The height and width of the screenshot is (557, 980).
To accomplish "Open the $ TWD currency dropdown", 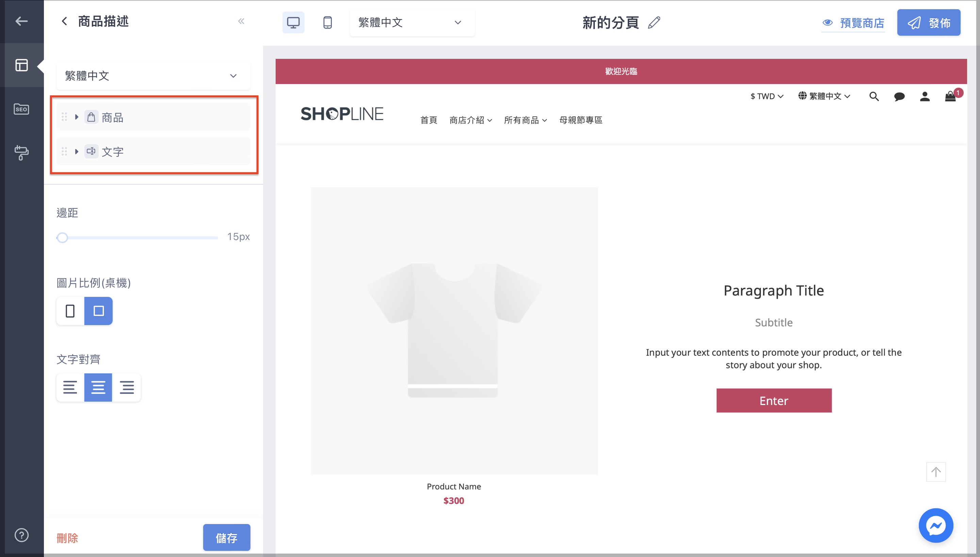I will (767, 97).
